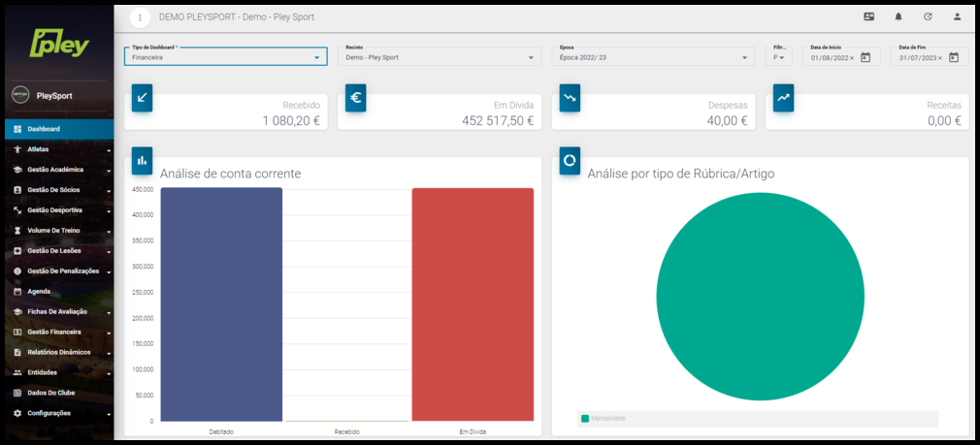
Task: Click the euro icon on Em Dívida card
Action: click(x=356, y=97)
